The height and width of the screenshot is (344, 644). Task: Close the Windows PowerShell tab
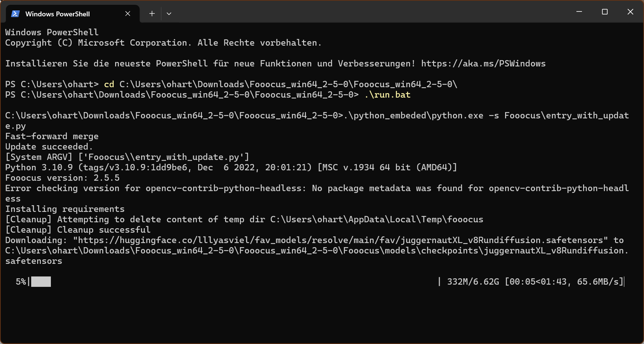pyautogui.click(x=128, y=14)
